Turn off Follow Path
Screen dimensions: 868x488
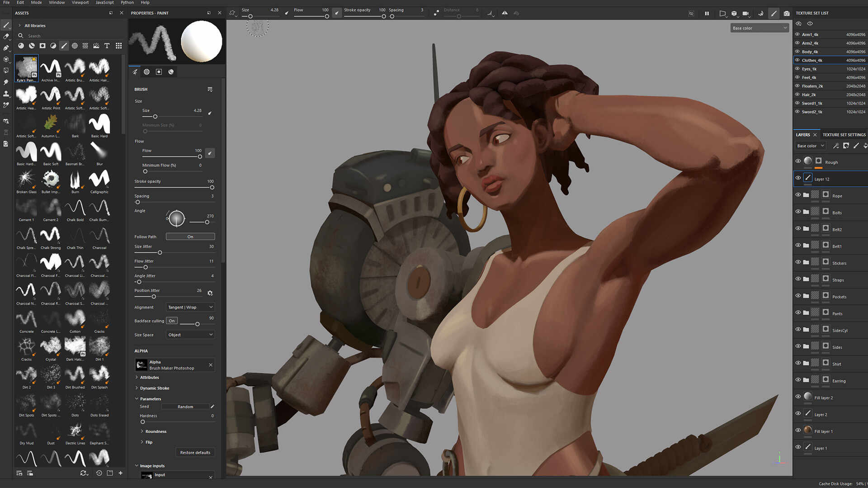point(190,236)
